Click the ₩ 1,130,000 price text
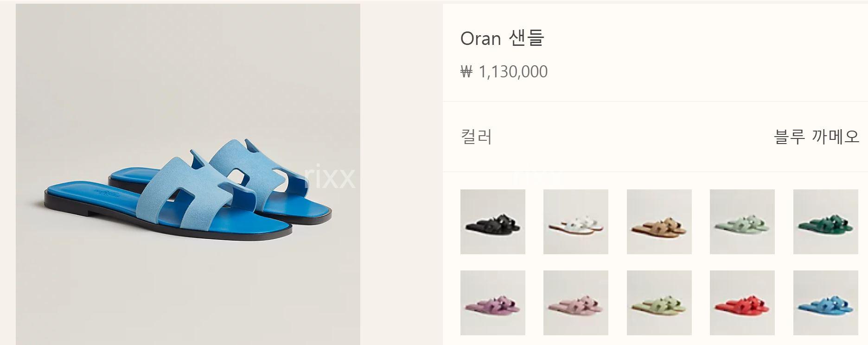Screen dimensions: 868x345 pos(504,72)
